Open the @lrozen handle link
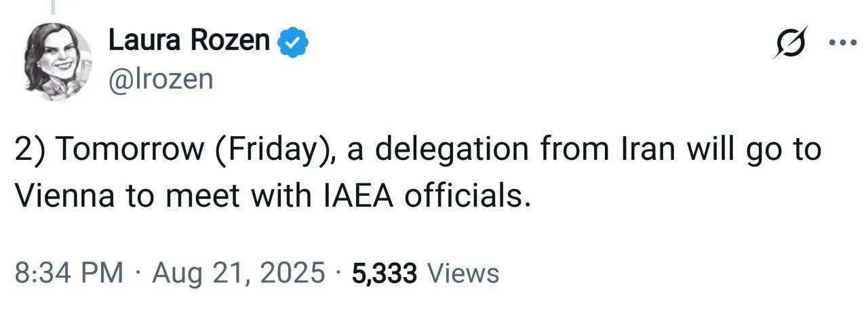This screenshot has width=868, height=321. (160, 80)
